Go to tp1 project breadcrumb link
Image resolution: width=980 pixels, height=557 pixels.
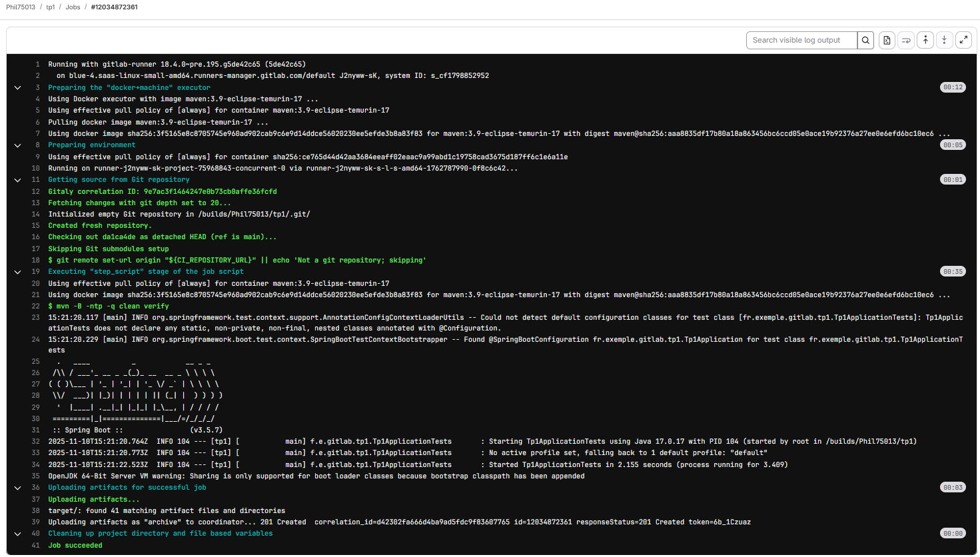(x=51, y=7)
